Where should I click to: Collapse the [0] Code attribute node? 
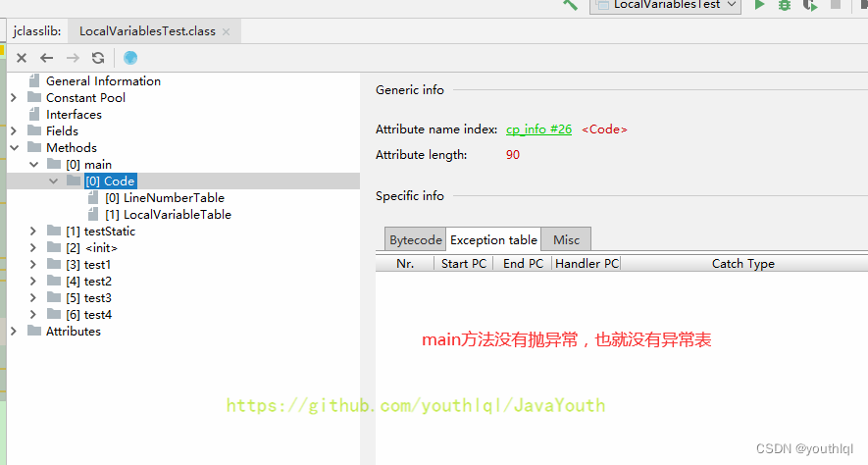click(53, 181)
